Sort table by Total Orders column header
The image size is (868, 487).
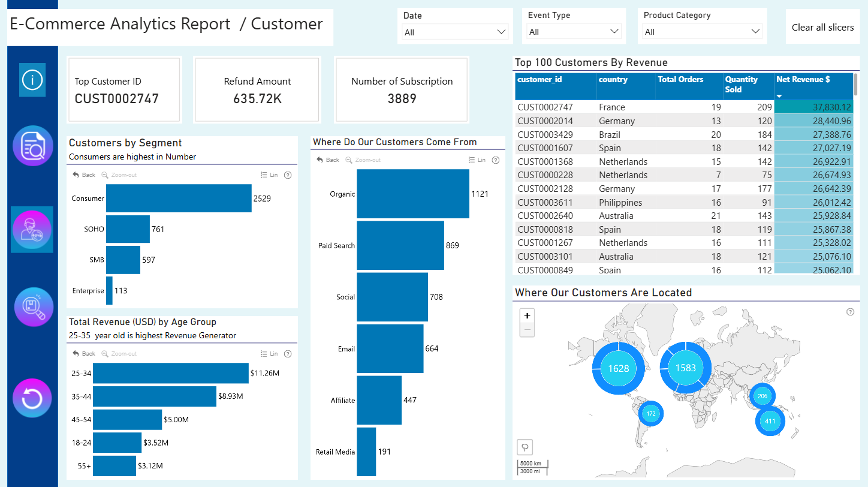point(689,86)
